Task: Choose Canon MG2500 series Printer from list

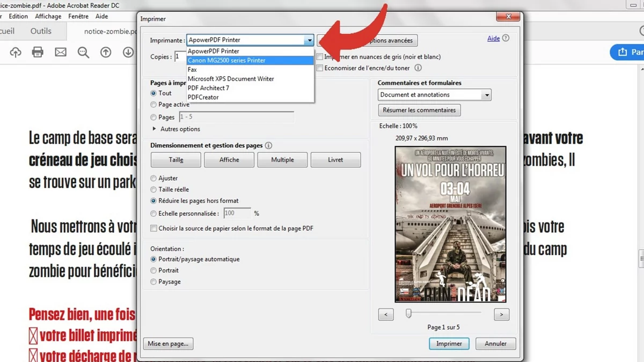Action: click(226, 61)
